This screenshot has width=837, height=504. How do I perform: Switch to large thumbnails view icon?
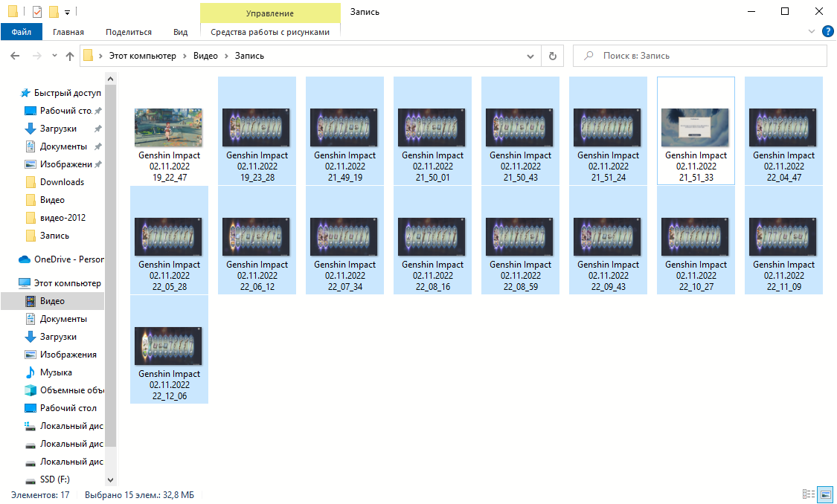825,494
